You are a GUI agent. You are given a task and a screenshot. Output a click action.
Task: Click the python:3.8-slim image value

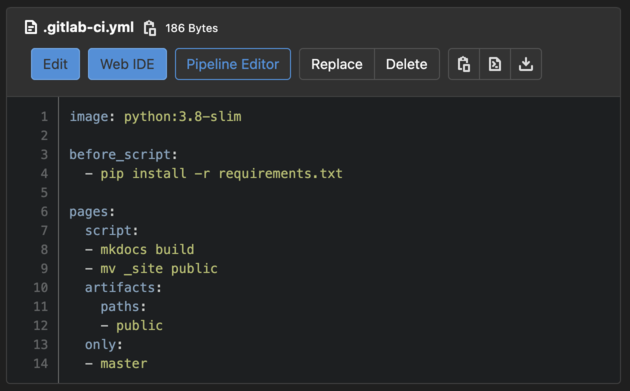coord(183,117)
